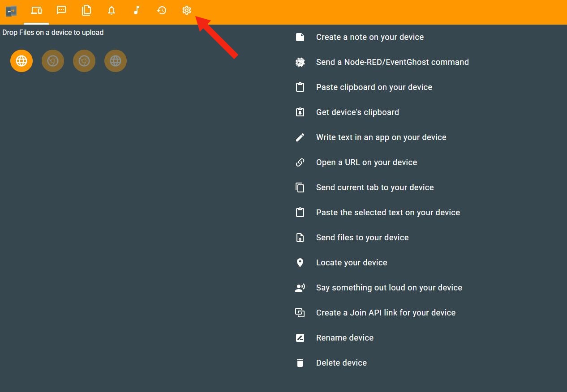Choose 'Send files to your device'

362,238
